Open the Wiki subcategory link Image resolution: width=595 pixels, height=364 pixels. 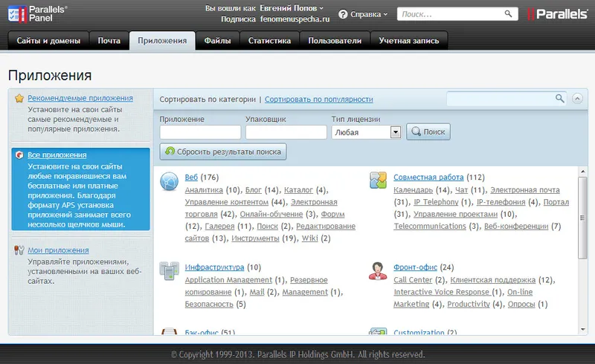(309, 238)
